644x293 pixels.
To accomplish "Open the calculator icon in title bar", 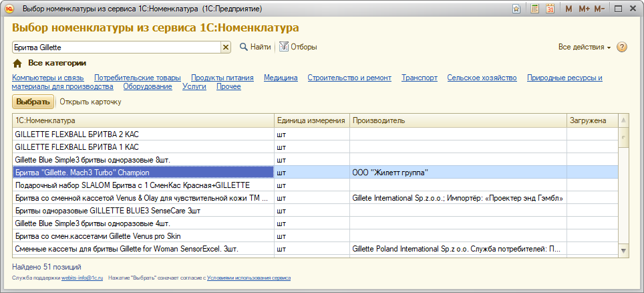I will (534, 9).
